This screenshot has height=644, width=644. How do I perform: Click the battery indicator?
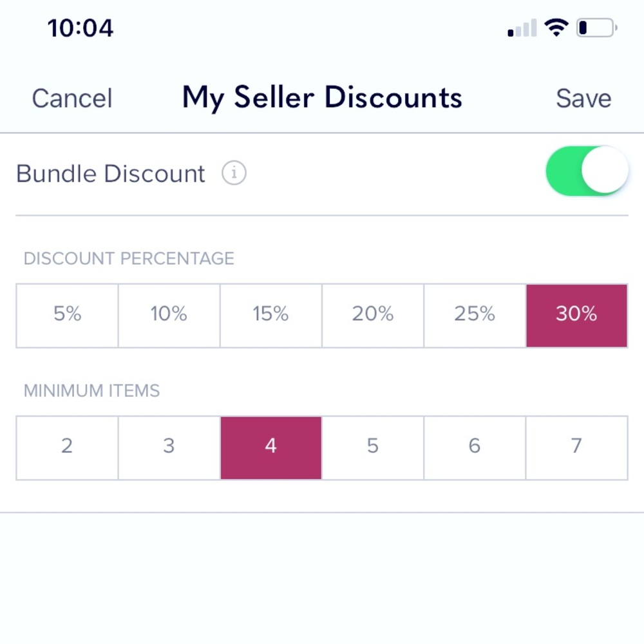click(596, 27)
